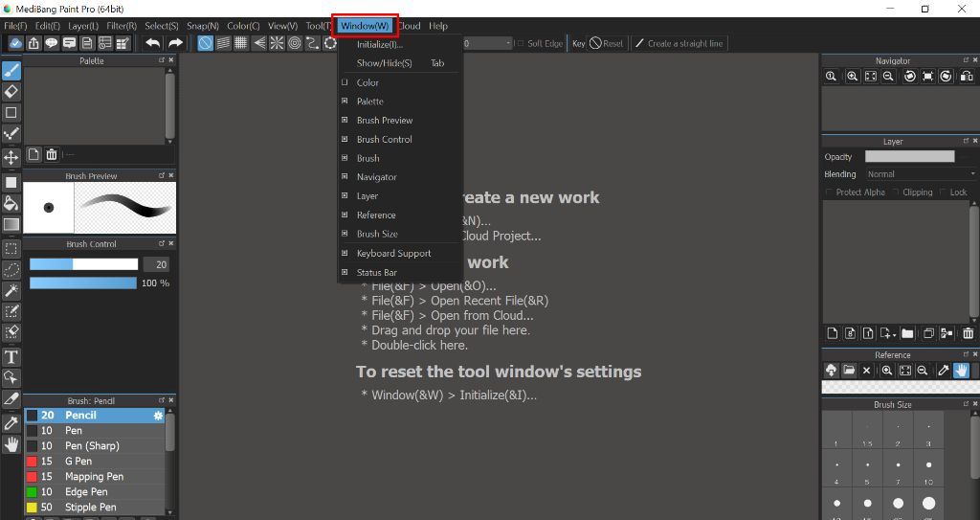Zoom out within Navigator panel
The width and height of the screenshot is (980, 520).
tap(887, 77)
